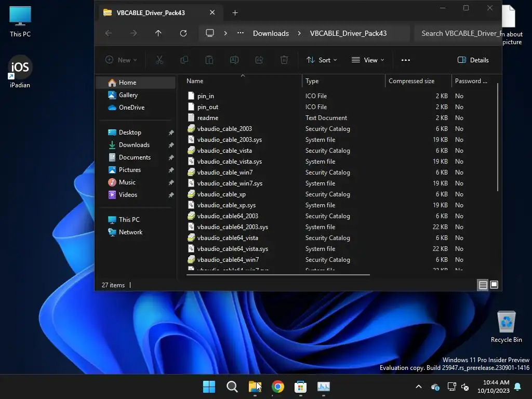Open taskbar Search icon
This screenshot has width=532, height=399.
pyautogui.click(x=232, y=387)
